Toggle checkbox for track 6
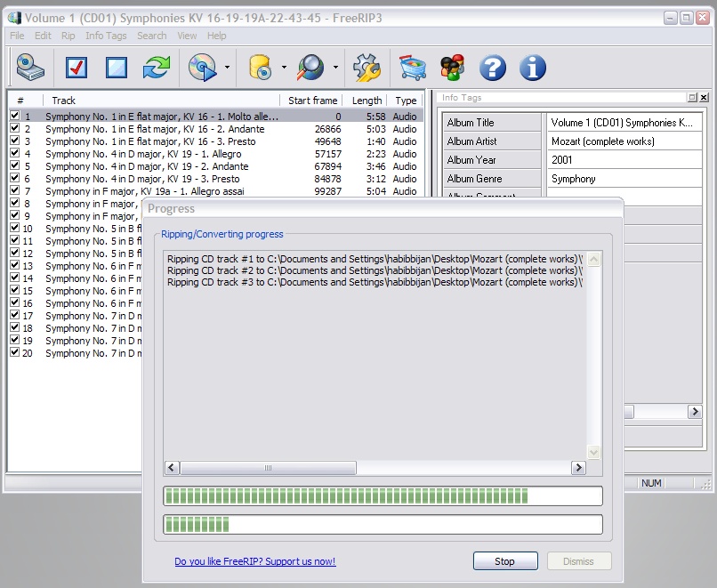 14,177
